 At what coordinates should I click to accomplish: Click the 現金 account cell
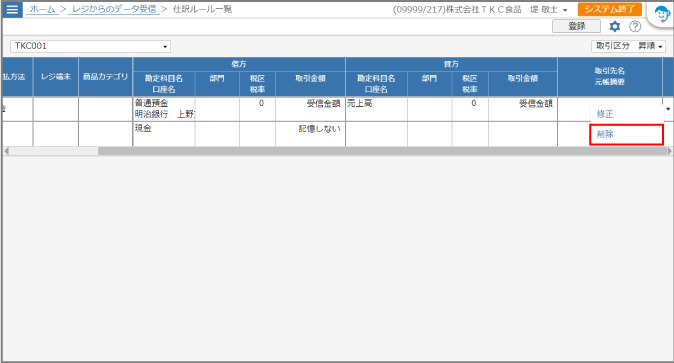(x=164, y=134)
